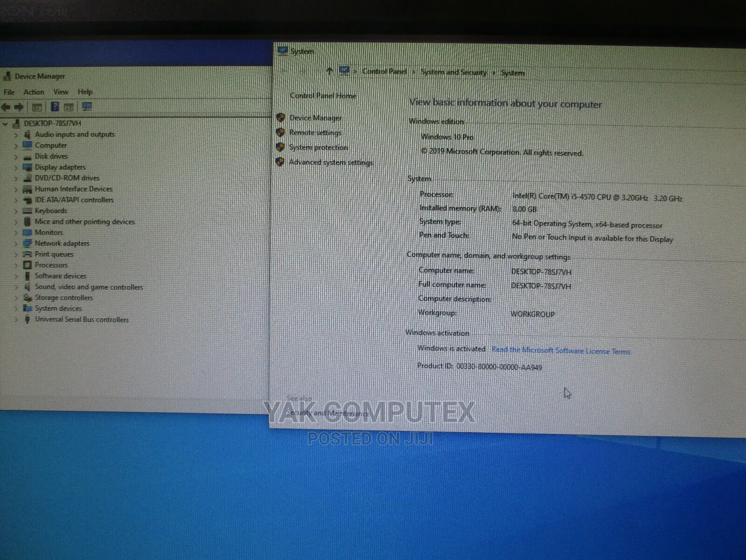This screenshot has width=746, height=560.
Task: Click the Help question-mark toolbar icon
Action: 55,107
